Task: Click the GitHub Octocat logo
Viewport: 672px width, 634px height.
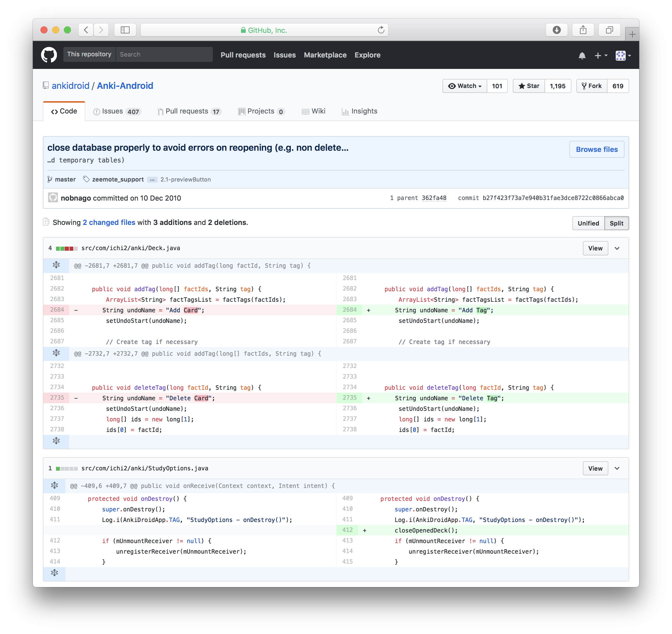Action: click(x=49, y=55)
